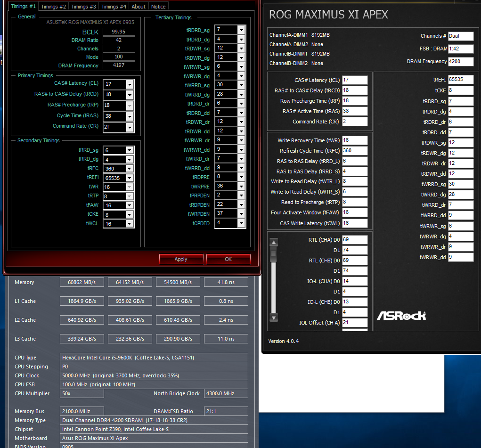This screenshot has height=448, width=481.
Task: Click the IOL Offset (CH A) field
Action: click(x=355, y=323)
